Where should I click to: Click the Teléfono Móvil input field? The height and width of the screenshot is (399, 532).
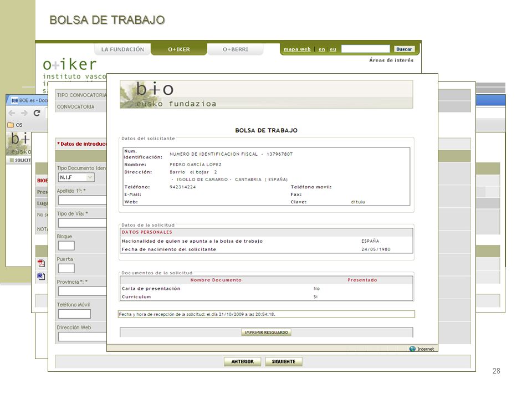[74, 314]
